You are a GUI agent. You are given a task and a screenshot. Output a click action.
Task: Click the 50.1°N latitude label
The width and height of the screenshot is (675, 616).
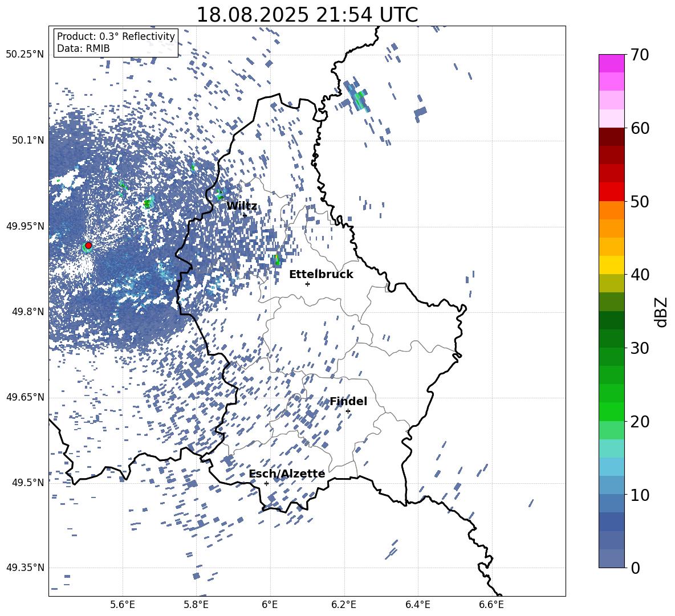(x=29, y=140)
